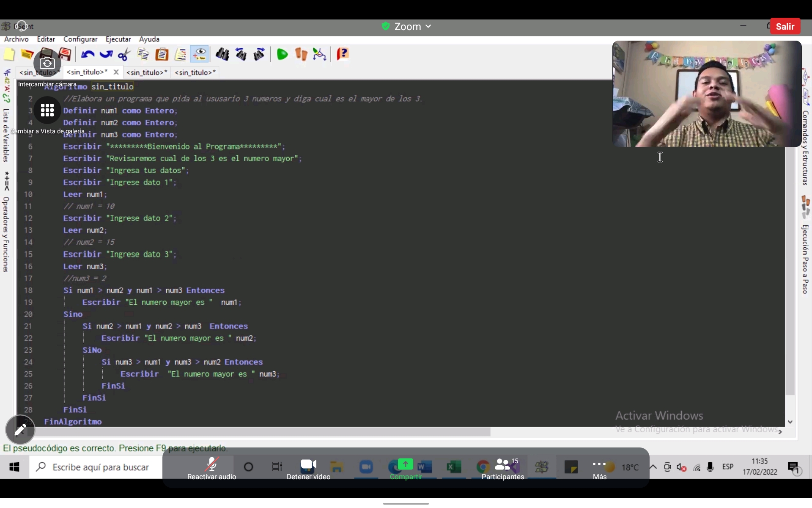812x508 pixels.
Task: Click the New file icon in PSeInt toolbar
Action: point(9,55)
